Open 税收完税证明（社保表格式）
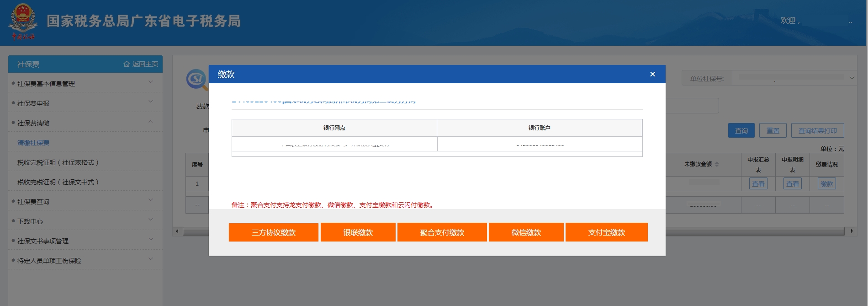Image resolution: width=868 pixels, height=306 pixels. [58, 162]
